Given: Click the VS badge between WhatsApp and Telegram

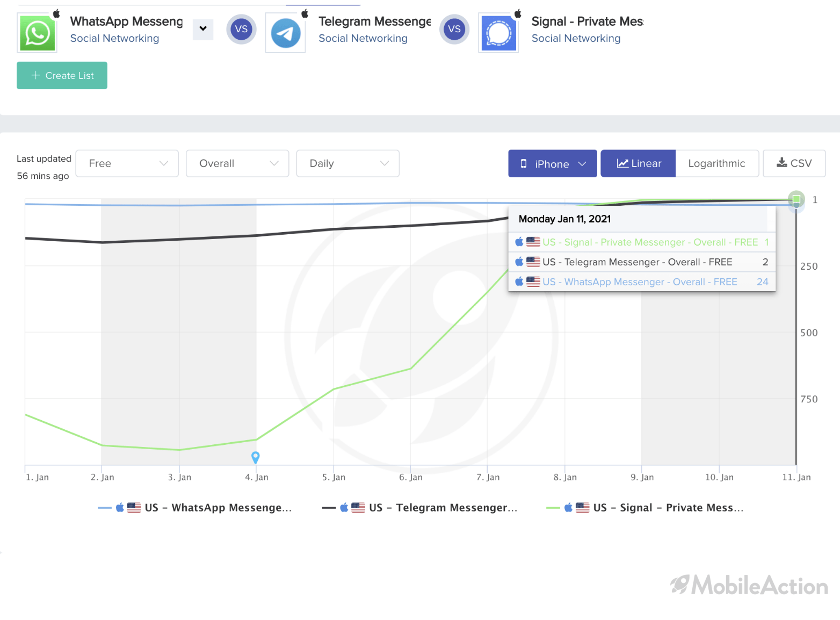Looking at the screenshot, I should 242,29.
